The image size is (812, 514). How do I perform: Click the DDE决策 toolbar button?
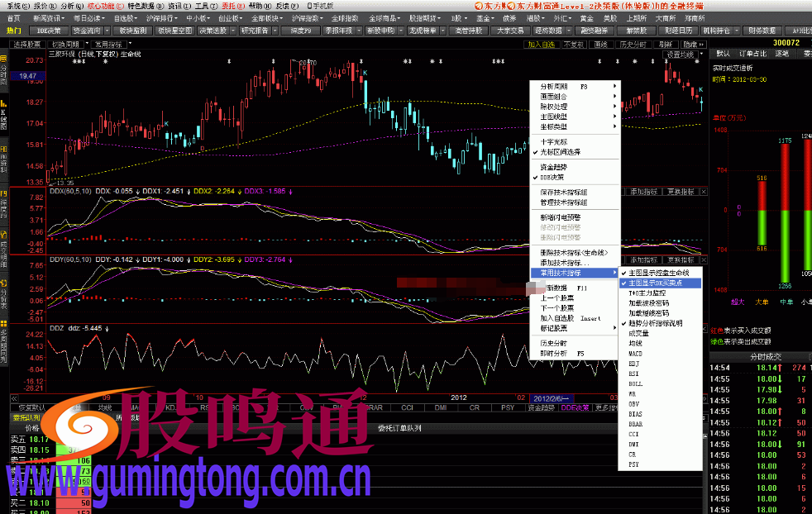click(49, 31)
